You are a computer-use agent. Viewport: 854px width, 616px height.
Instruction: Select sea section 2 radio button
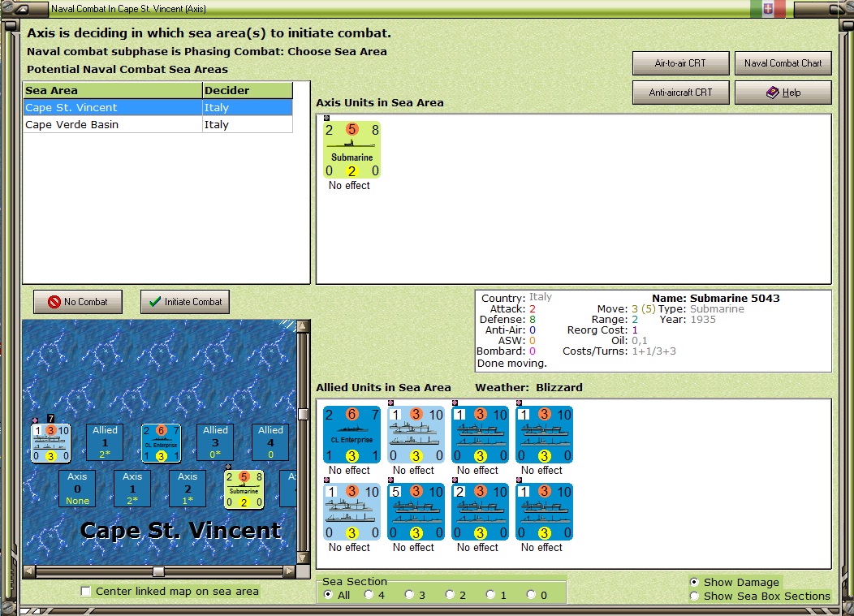[x=450, y=595]
